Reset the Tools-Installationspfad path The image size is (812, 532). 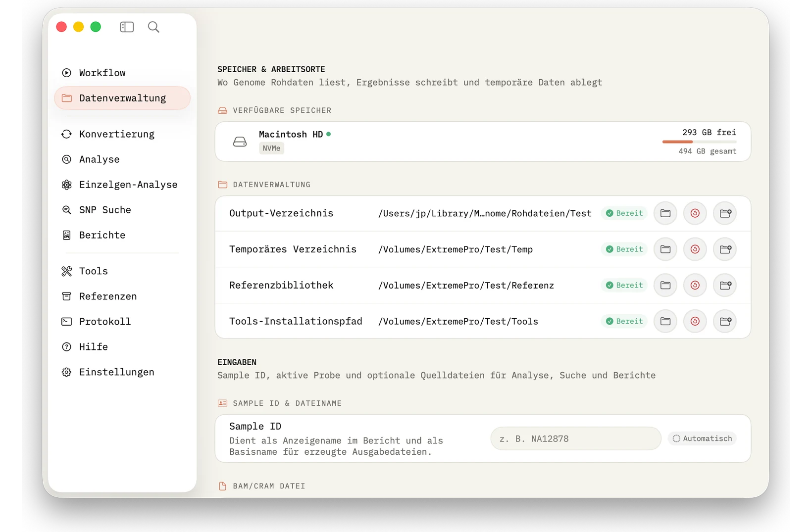[695, 321]
